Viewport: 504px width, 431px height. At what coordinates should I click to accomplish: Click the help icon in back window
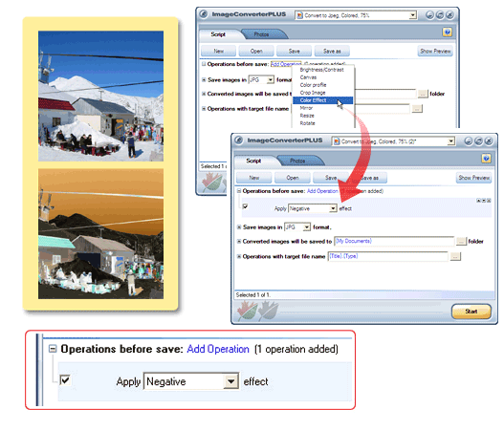click(x=448, y=32)
